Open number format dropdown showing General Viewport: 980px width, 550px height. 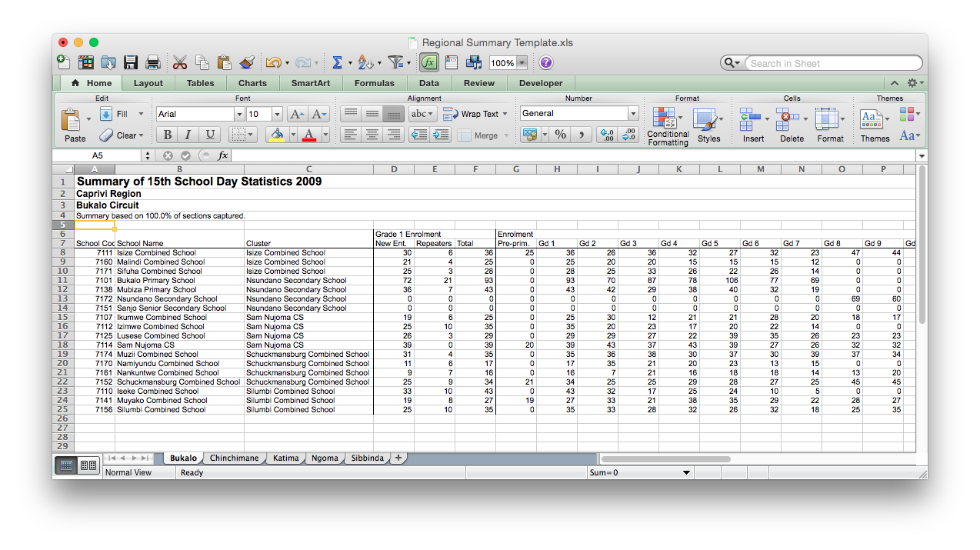[633, 113]
